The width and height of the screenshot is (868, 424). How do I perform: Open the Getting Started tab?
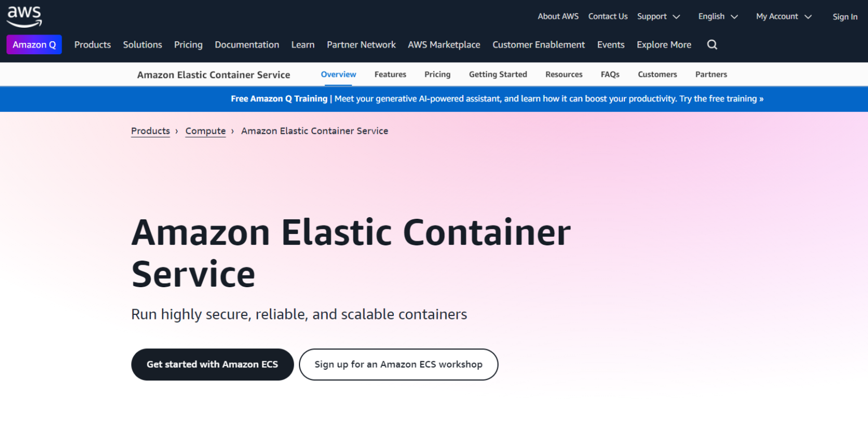[x=498, y=74]
